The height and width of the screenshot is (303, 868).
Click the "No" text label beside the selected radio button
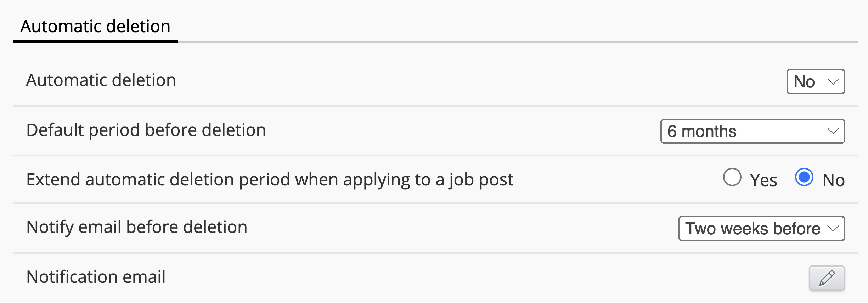click(x=833, y=180)
